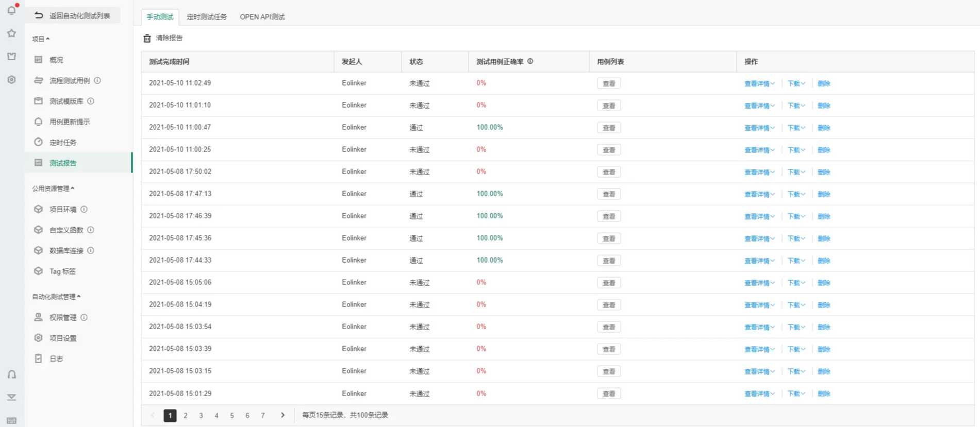Click the info icon beside 项目环境
The width and height of the screenshot is (980, 427).
click(84, 209)
